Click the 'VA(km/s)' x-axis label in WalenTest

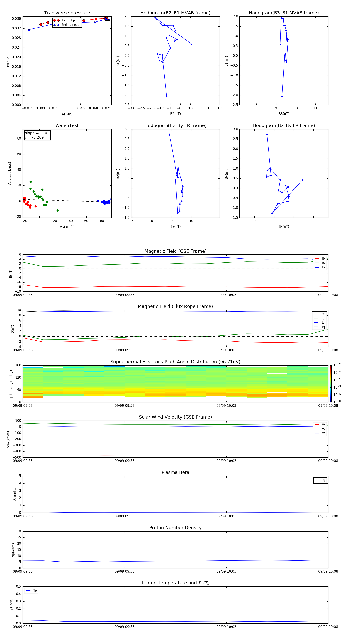click(67, 227)
